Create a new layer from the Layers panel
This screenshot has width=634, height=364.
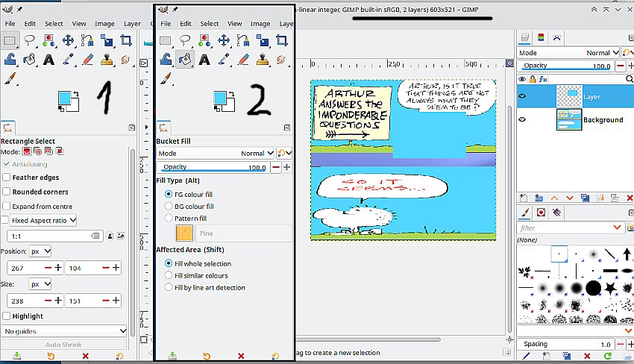pyautogui.click(x=523, y=198)
